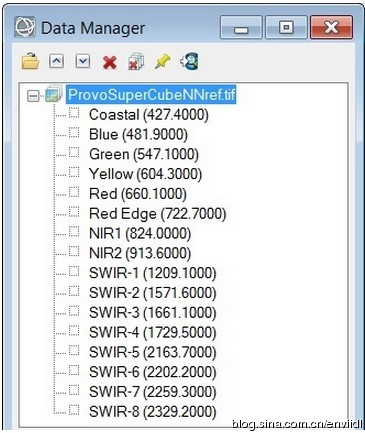Tick the SWIR-4 (1729.5000) band box
The width and height of the screenshot is (365, 433).
pyautogui.click(x=74, y=330)
